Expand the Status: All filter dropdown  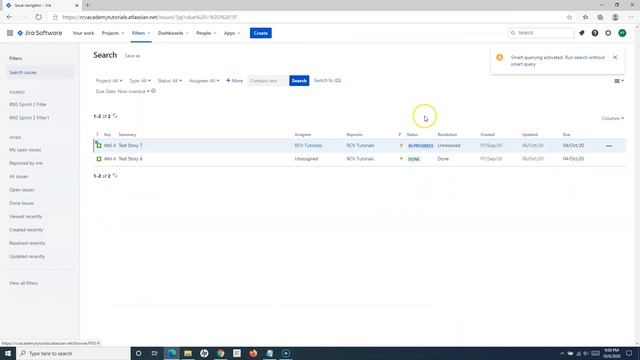click(x=170, y=81)
